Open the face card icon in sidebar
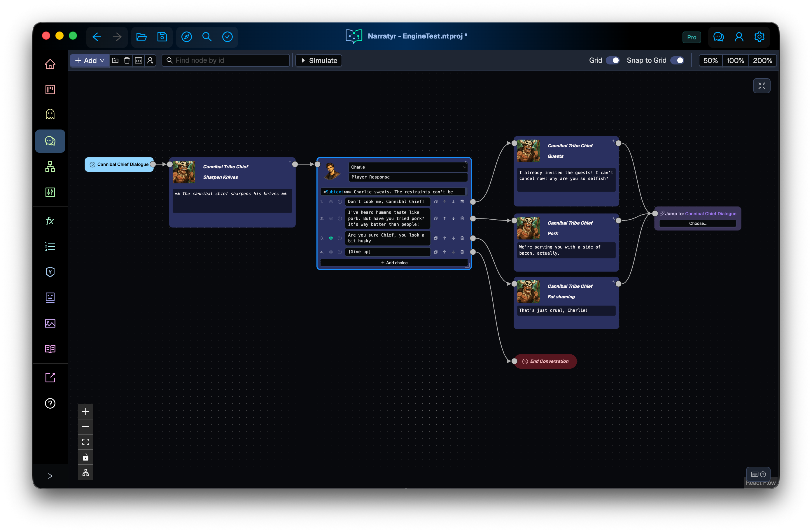The width and height of the screenshot is (812, 532). click(50, 297)
